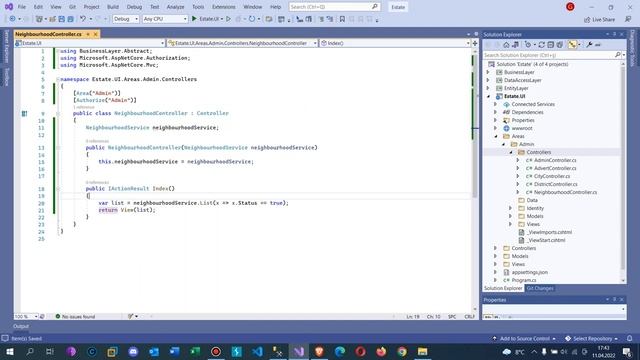
Task: Open the Git menu
Action: (x=72, y=7)
